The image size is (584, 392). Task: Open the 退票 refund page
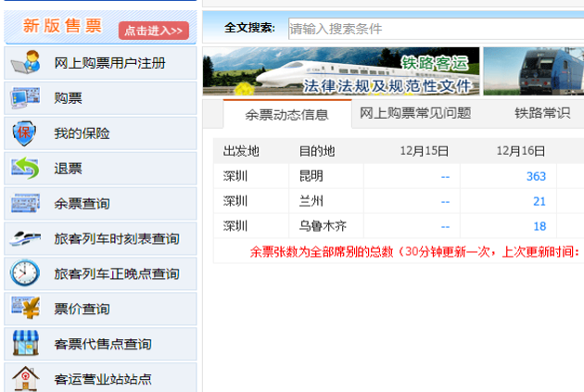(x=68, y=169)
